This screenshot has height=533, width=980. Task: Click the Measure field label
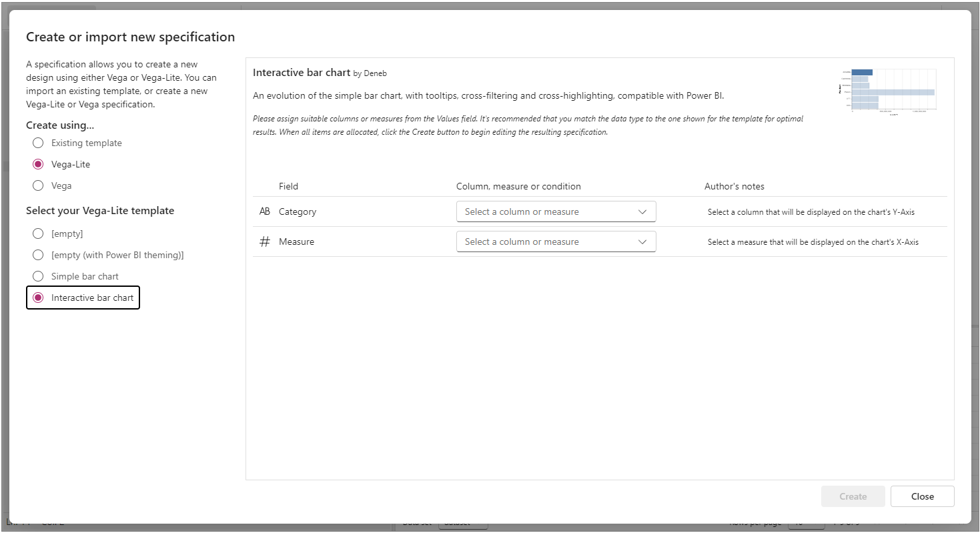[x=296, y=241]
